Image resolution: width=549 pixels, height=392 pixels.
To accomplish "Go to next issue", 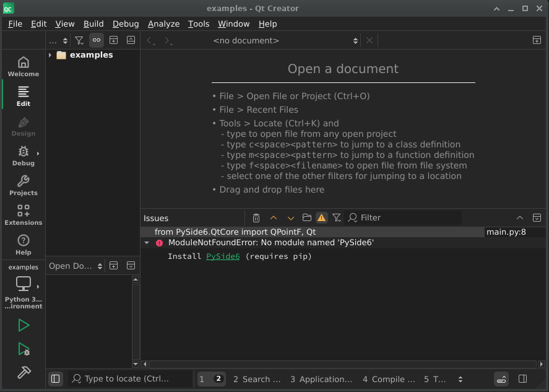I will click(x=291, y=218).
